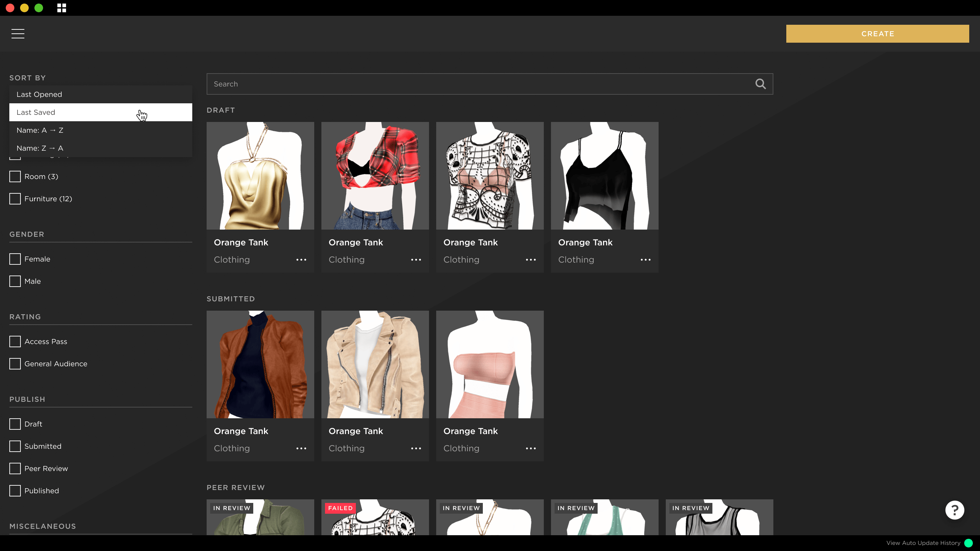Click into the Search field
980x551 pixels.
(479, 84)
